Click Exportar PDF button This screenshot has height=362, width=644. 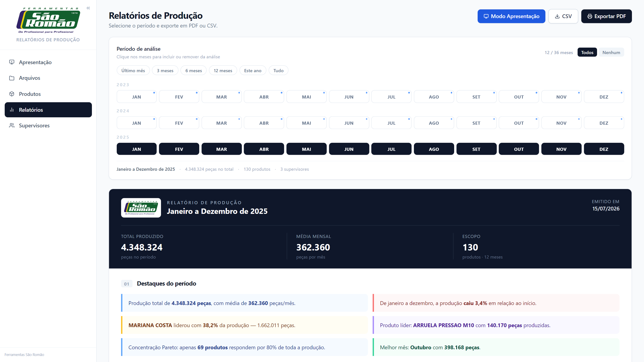pyautogui.click(x=606, y=16)
